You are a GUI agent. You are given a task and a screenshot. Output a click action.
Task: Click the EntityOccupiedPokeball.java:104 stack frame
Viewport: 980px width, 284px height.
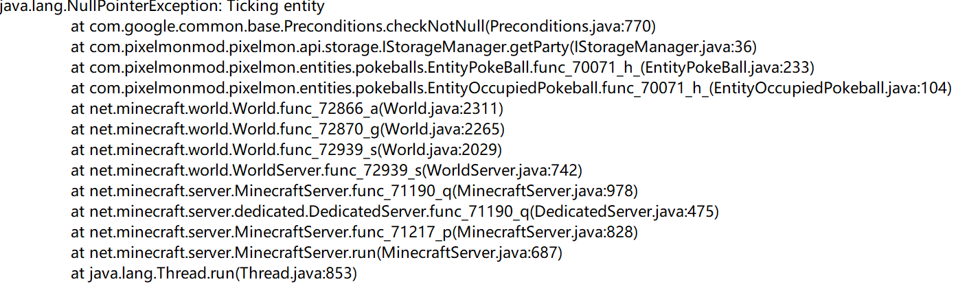click(512, 89)
